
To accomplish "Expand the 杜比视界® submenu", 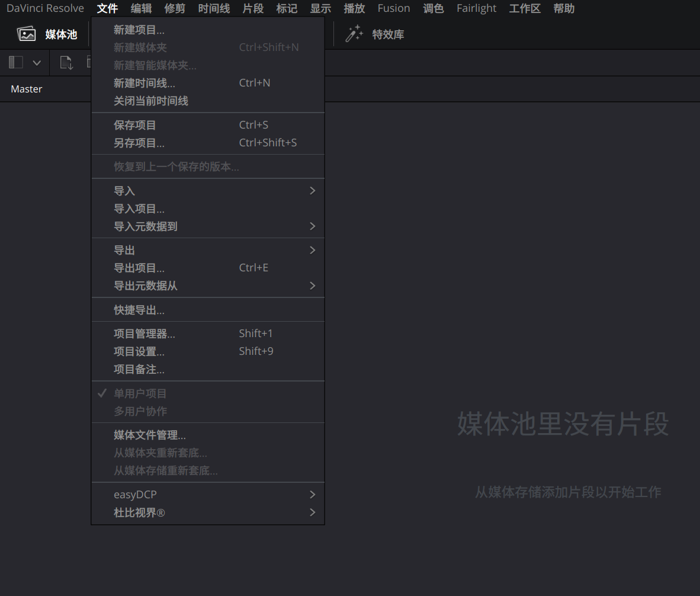I will coord(208,512).
